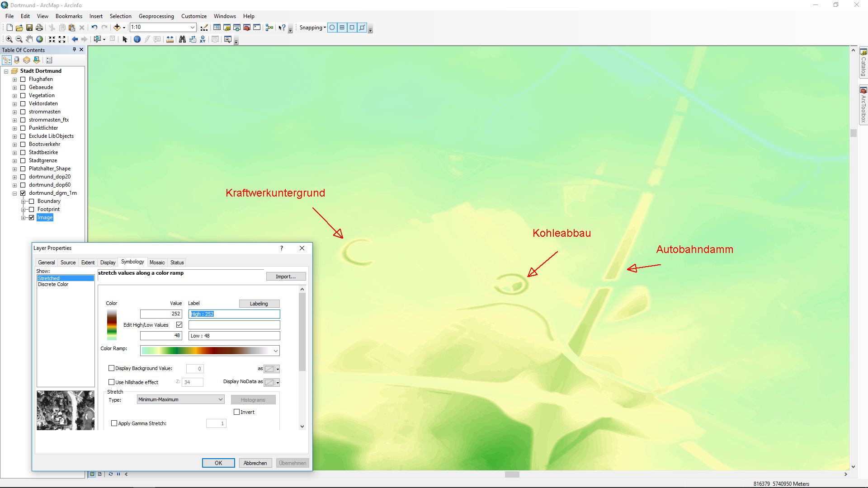868x488 pixels.
Task: Select the Source tab
Action: point(67,262)
